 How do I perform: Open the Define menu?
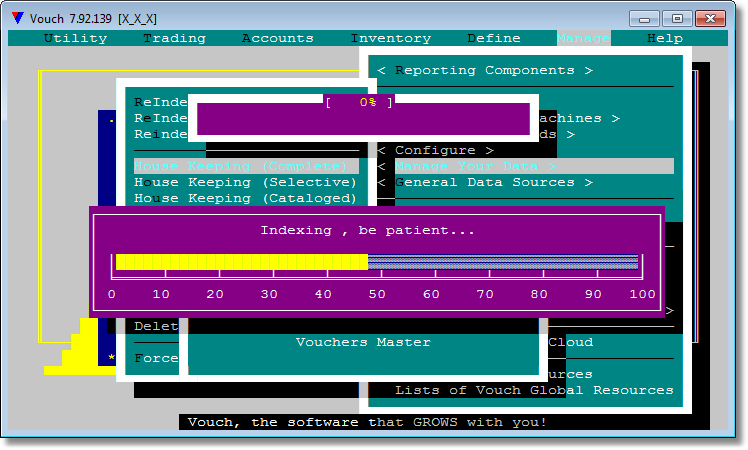click(494, 38)
